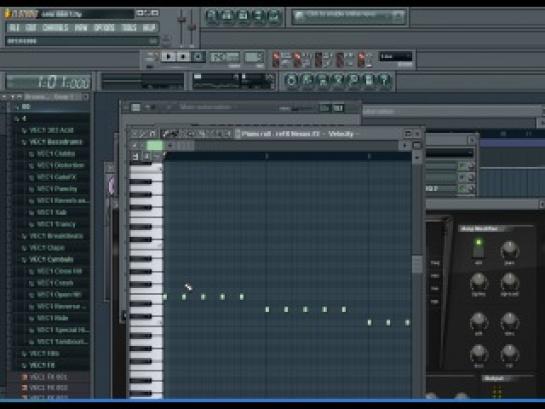This screenshot has width=545, height=409.
Task: Click the save project round icon
Action: click(307, 81)
